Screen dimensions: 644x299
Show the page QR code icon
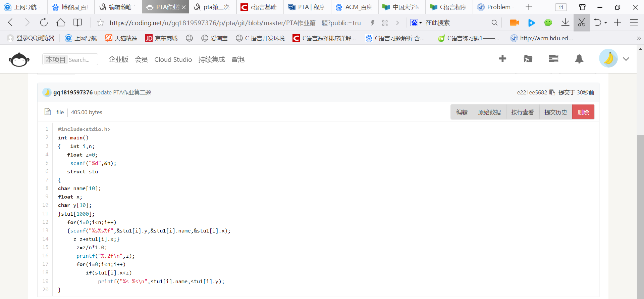385,23
